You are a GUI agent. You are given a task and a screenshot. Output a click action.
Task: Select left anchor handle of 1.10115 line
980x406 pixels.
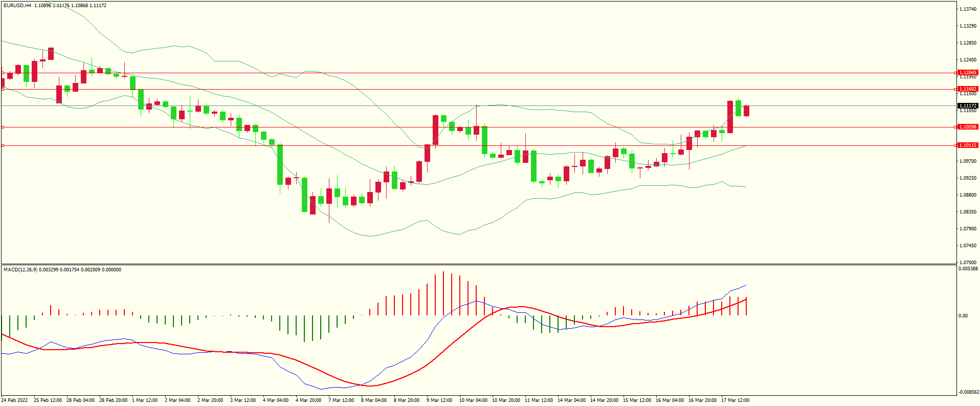click(x=3, y=145)
